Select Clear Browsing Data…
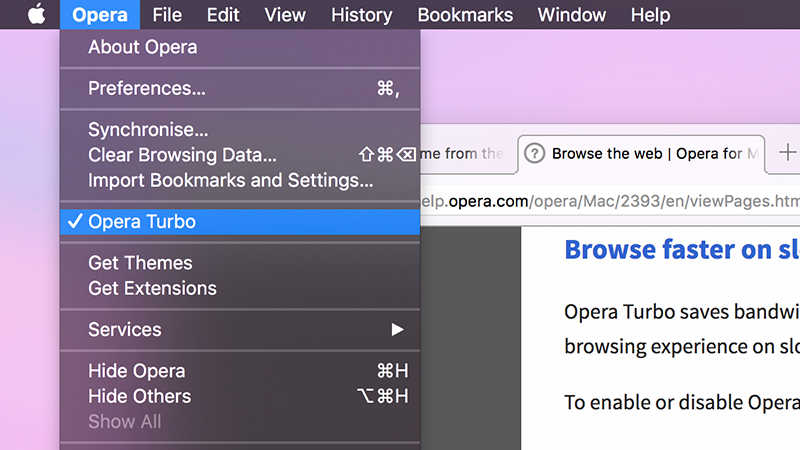The height and width of the screenshot is (450, 800). click(x=240, y=155)
